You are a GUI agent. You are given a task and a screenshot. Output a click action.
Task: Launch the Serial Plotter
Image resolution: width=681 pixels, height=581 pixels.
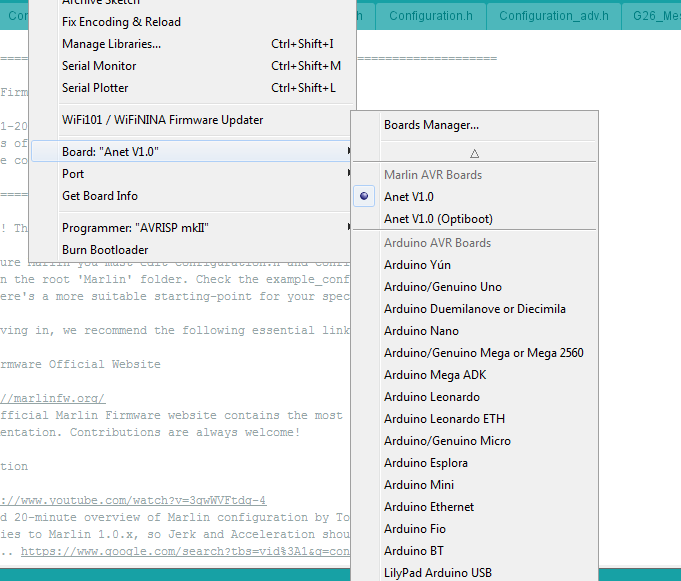tap(191, 88)
